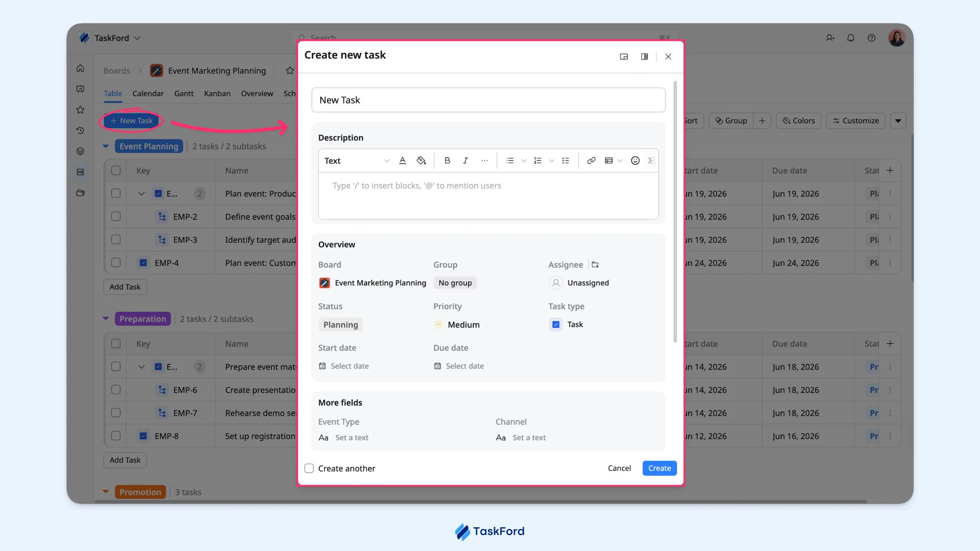Open numbered list style dropdown arrow
The image size is (980, 551).
551,161
